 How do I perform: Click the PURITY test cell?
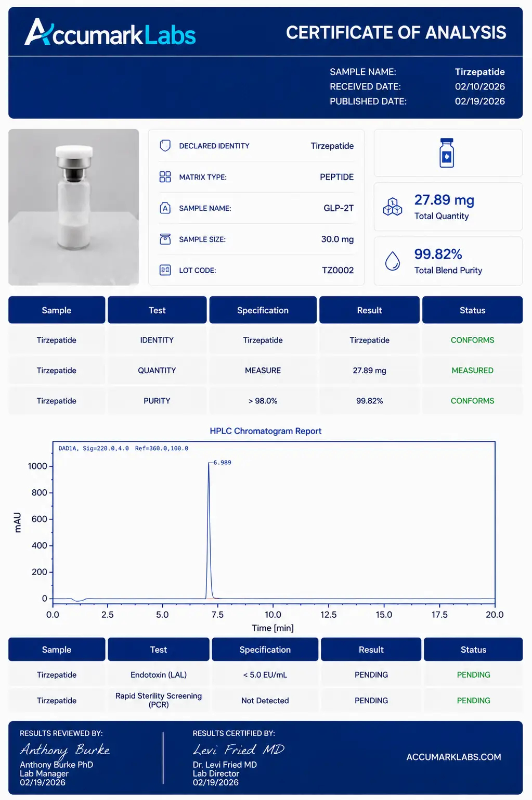157,401
